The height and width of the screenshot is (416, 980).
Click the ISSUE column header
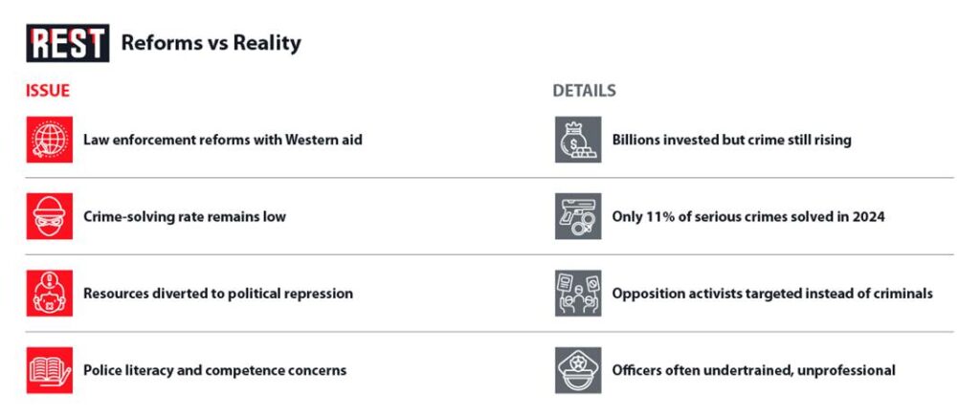click(48, 91)
